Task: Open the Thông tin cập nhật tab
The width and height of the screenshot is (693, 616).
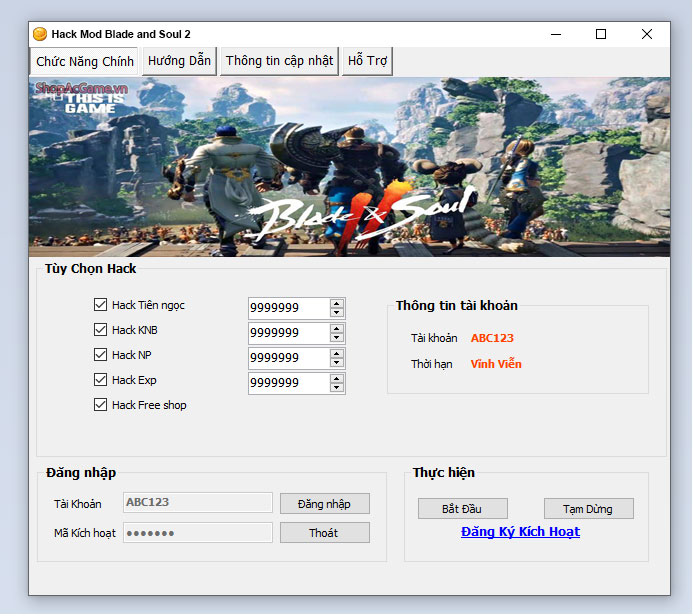Action: pyautogui.click(x=279, y=61)
